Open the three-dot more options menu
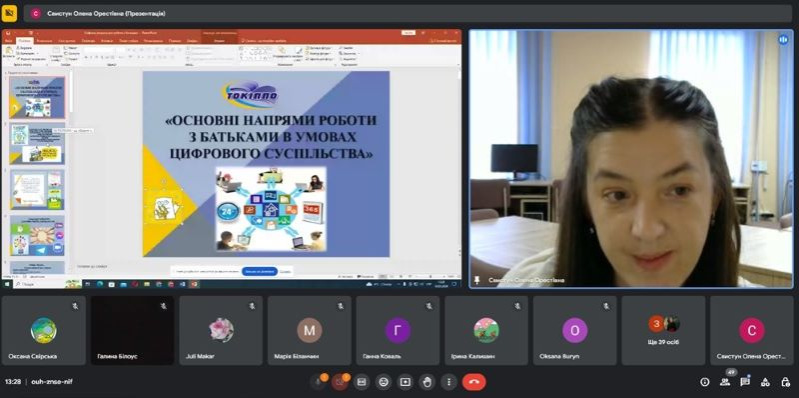 (448, 382)
